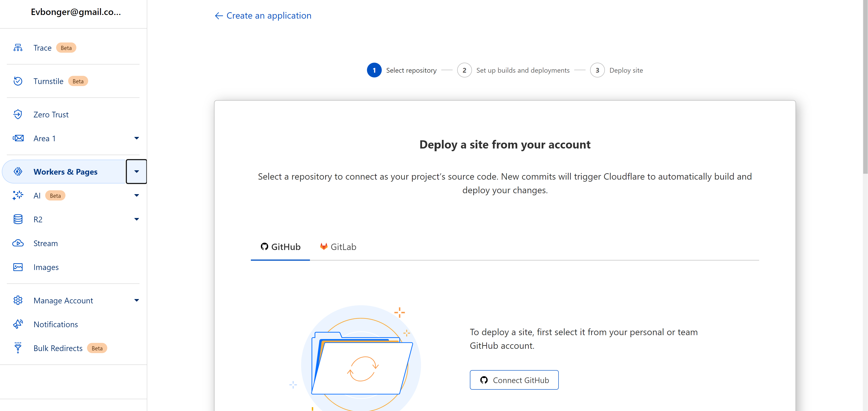Expand the R2 submenu arrow

[x=137, y=220]
